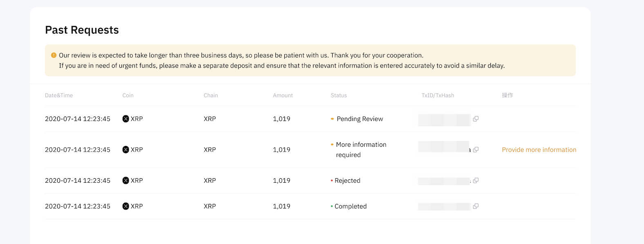The image size is (644, 244).
Task: Click the XRP logo in More information required row
Action: click(x=126, y=150)
